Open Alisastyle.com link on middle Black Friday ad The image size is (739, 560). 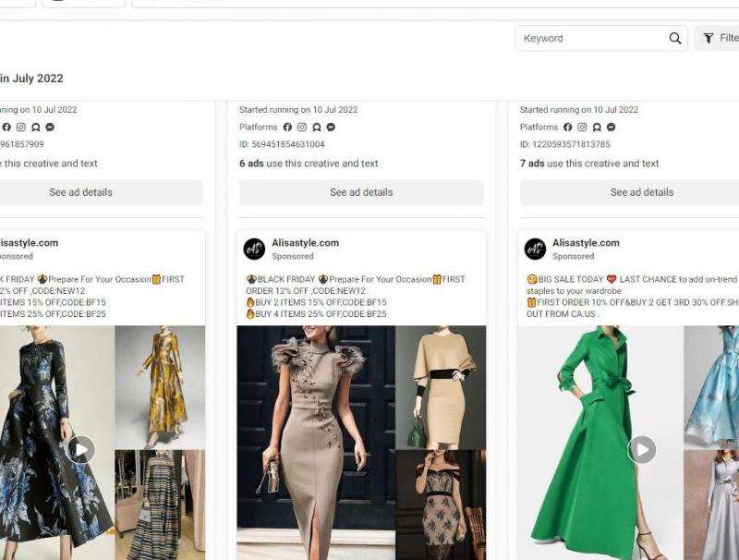click(x=305, y=243)
